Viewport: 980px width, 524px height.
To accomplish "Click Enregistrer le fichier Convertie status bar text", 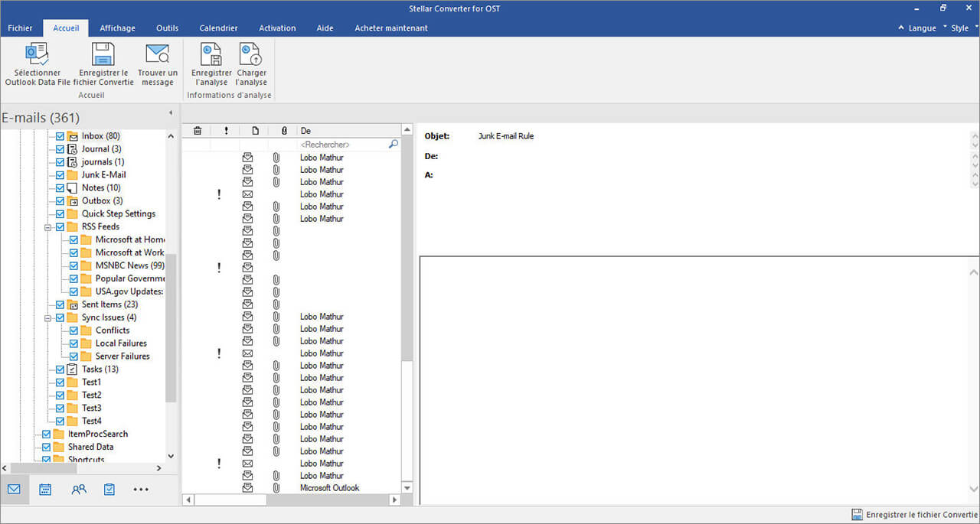I will click(x=922, y=515).
